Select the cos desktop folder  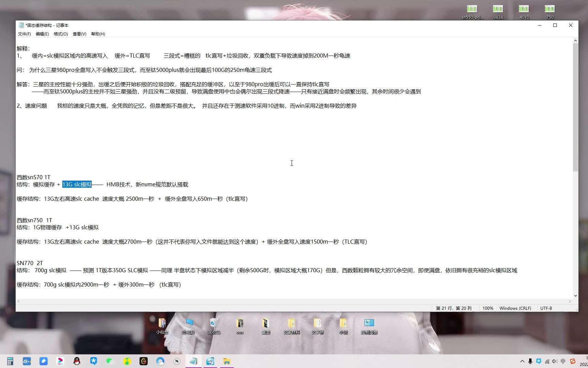[x=240, y=326]
